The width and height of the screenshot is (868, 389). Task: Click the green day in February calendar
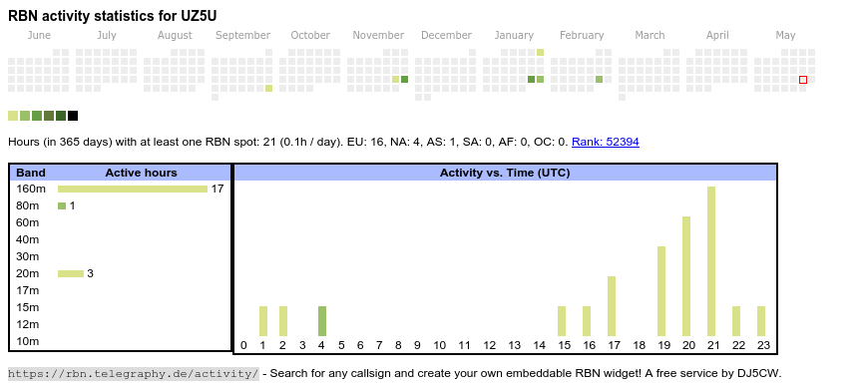click(599, 80)
